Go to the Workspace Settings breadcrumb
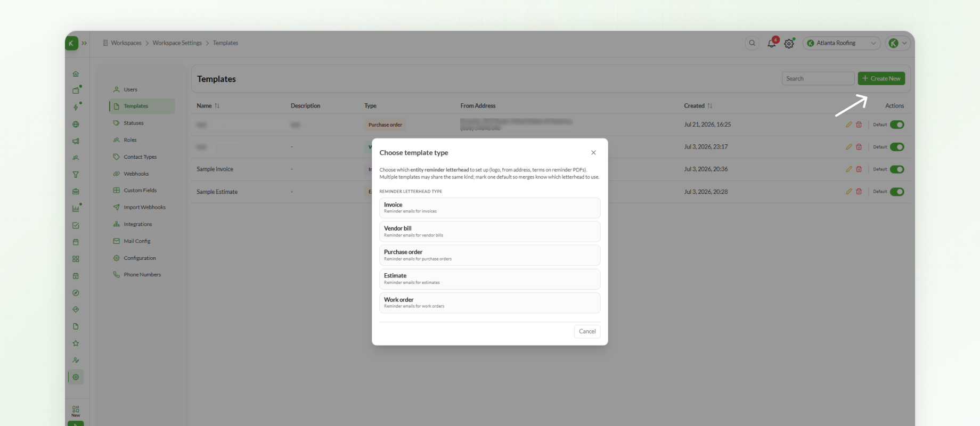 [x=177, y=43]
